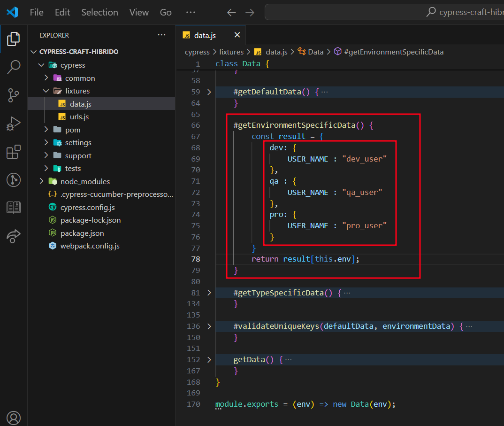Open the share arrow icon in activity bar
Viewport: 504px width, 426px height.
(x=14, y=236)
